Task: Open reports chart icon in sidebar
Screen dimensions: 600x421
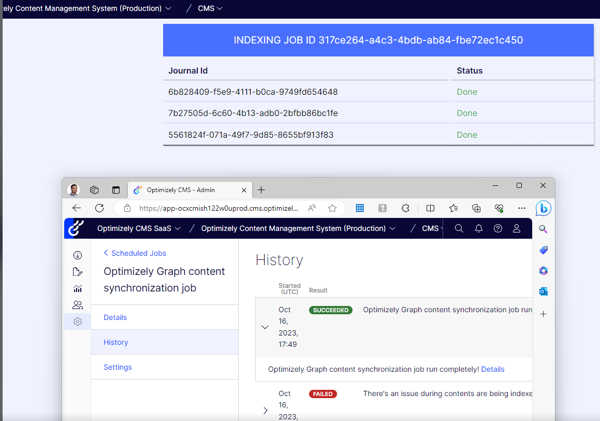Action: pos(77,289)
